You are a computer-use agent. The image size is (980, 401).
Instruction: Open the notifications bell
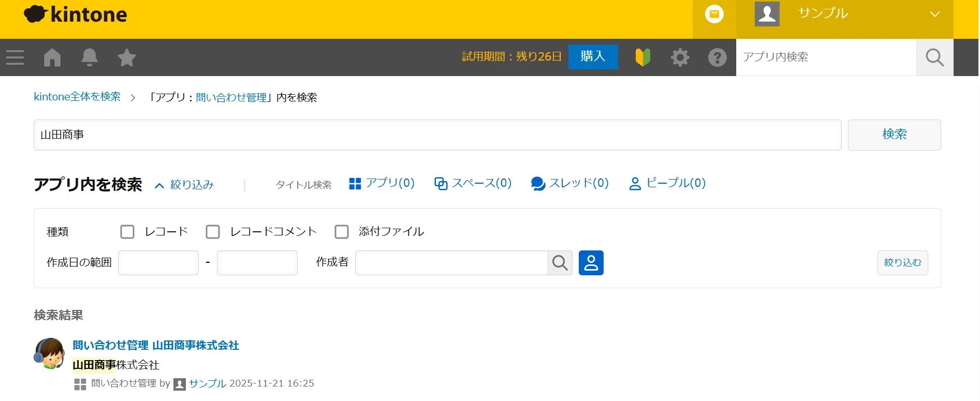pos(90,57)
